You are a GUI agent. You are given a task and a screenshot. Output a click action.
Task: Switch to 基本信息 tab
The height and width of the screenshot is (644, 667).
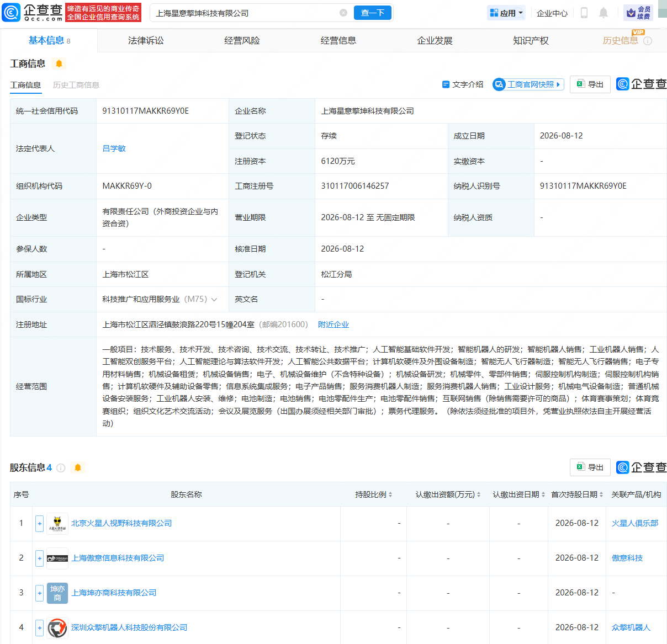[50, 41]
